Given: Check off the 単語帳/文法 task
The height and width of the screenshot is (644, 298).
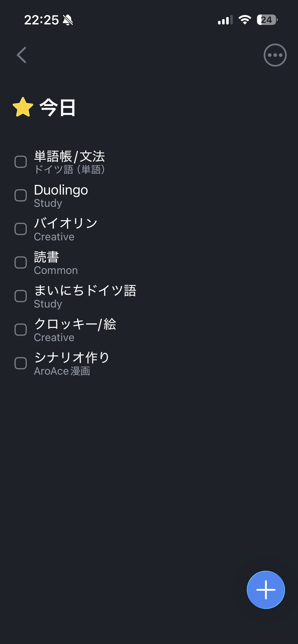Looking at the screenshot, I should [x=21, y=162].
